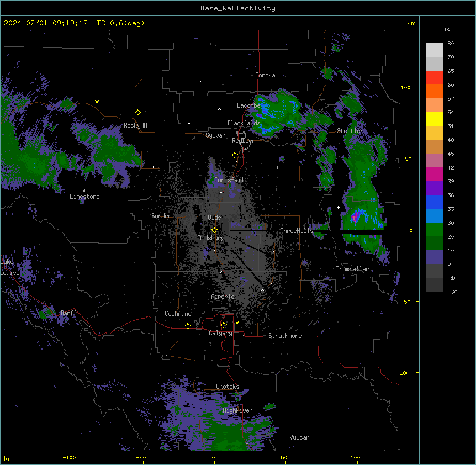
Task: Click the Didsbury label
Action: (x=211, y=238)
